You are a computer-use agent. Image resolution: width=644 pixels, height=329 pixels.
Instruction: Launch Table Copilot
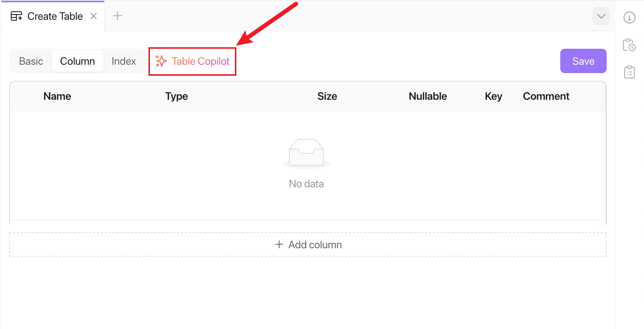[193, 61]
